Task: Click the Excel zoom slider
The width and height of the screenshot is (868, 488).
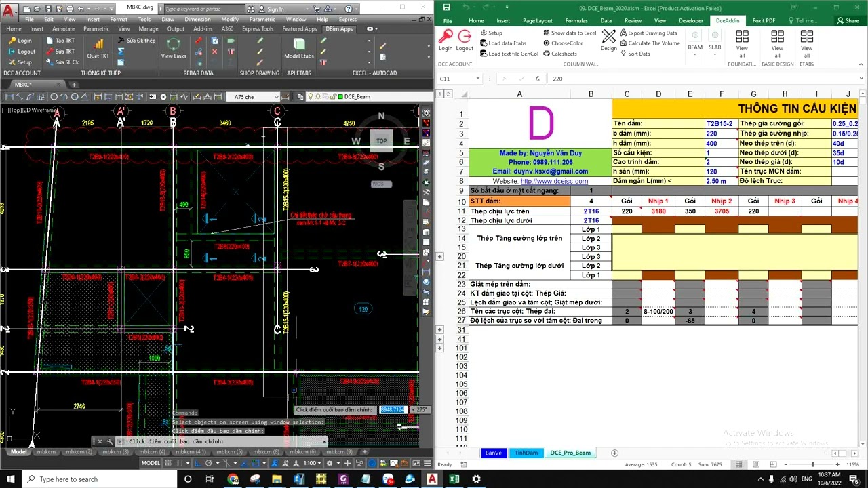Action: (812, 464)
